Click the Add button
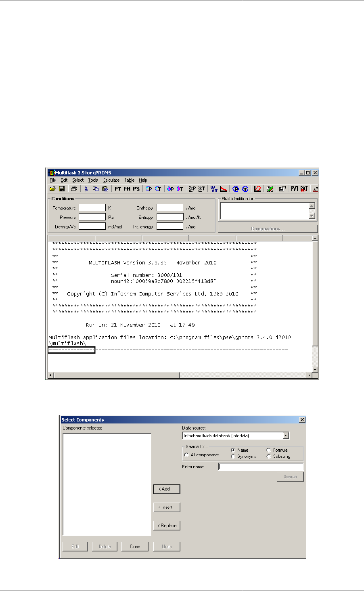364x591 pixels. (167, 489)
